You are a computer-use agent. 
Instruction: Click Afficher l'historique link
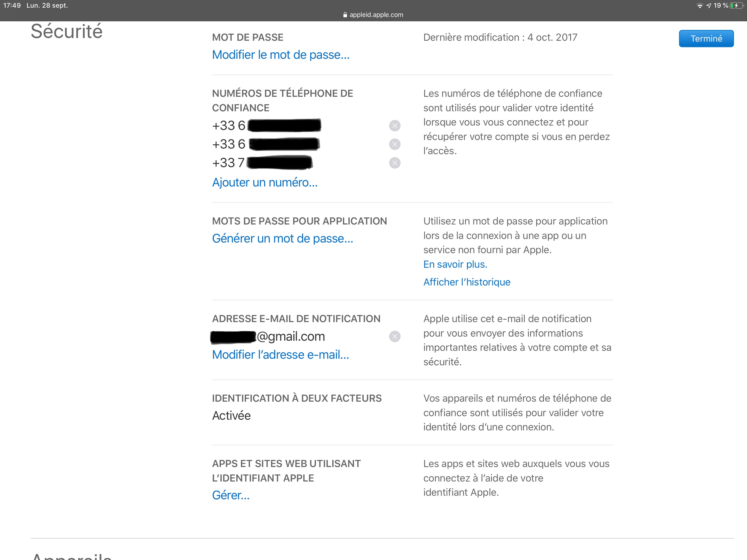(467, 282)
